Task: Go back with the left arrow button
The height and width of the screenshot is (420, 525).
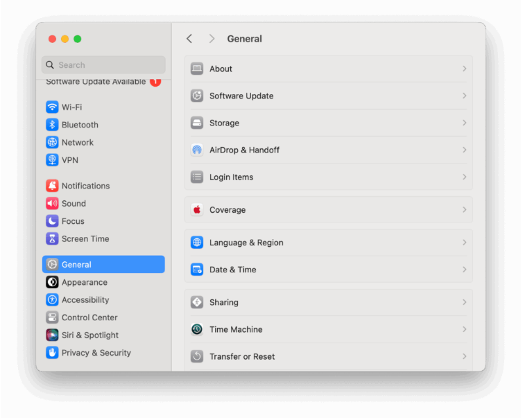Action: point(189,39)
